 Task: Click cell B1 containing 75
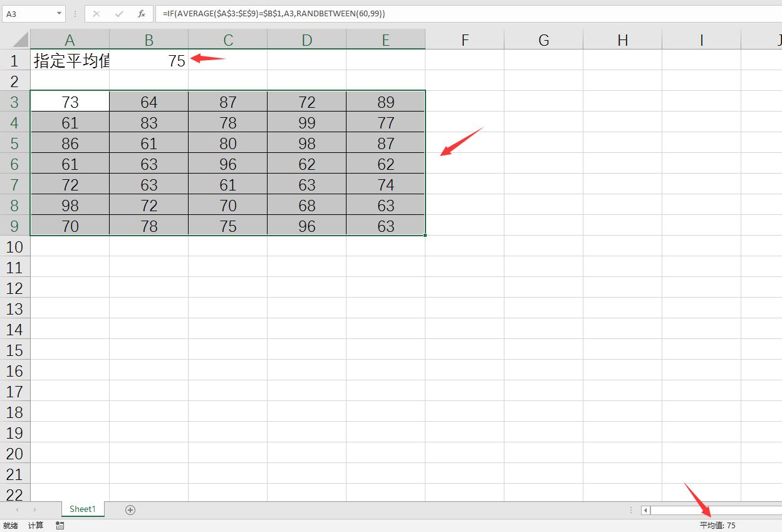pos(149,60)
